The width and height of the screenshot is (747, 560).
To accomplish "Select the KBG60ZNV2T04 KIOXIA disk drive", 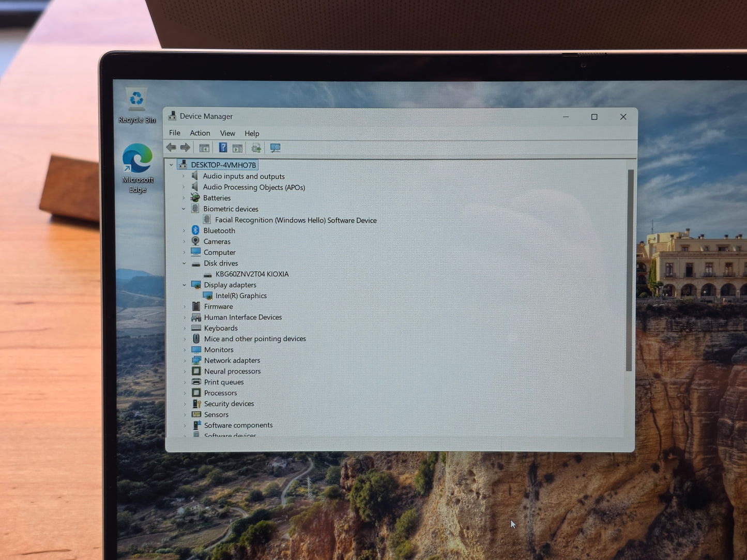I will [x=252, y=274].
